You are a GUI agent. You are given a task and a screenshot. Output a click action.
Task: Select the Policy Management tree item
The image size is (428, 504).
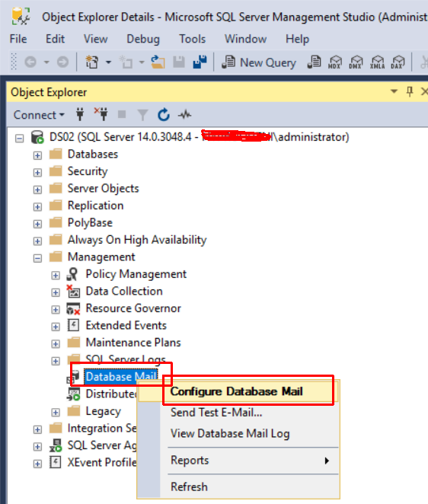[136, 274]
